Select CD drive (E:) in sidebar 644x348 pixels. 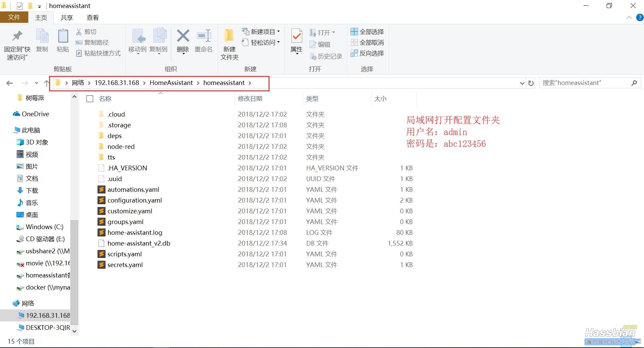(x=41, y=239)
